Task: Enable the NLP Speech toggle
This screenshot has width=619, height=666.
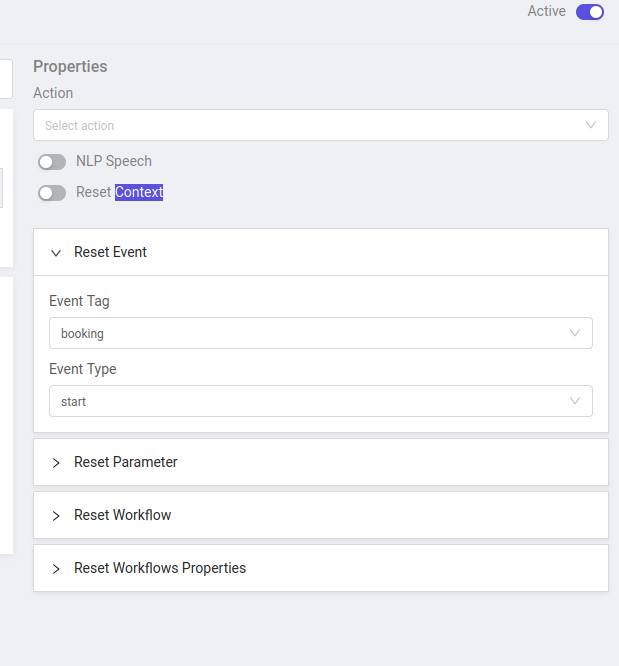Action: click(52, 162)
